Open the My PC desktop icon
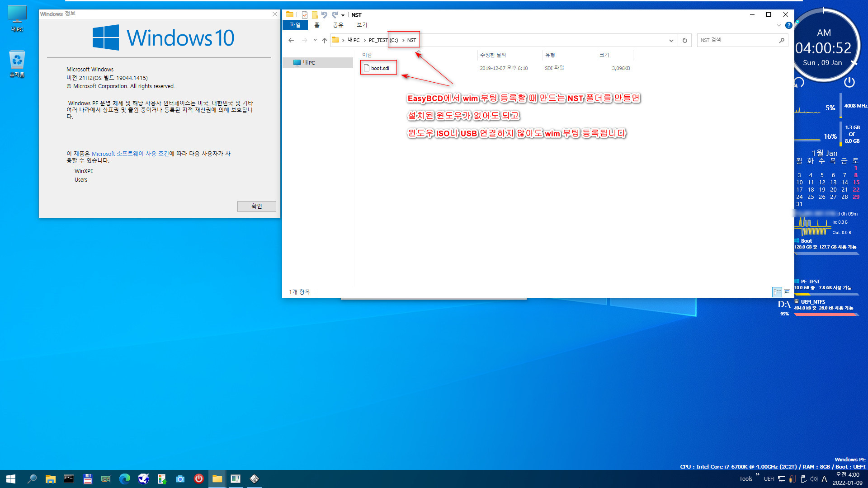 [17, 19]
